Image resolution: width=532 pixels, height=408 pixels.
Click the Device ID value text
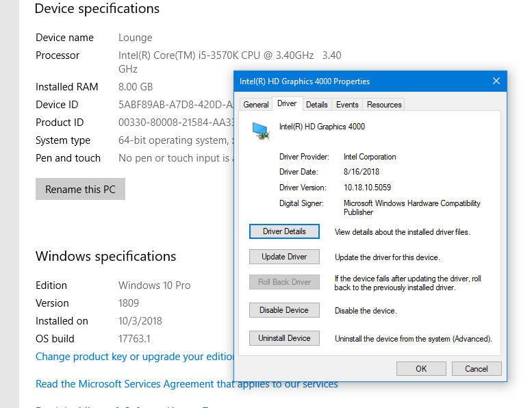click(x=176, y=105)
